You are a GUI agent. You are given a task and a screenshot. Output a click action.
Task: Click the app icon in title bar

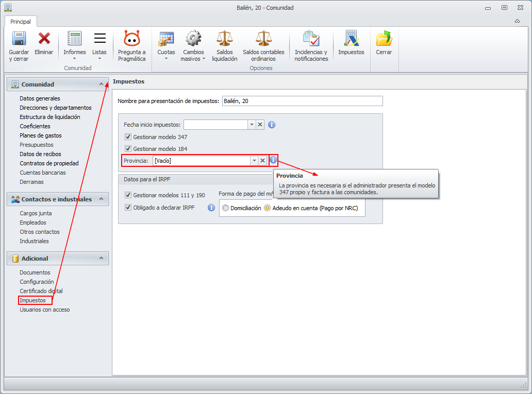click(8, 7)
